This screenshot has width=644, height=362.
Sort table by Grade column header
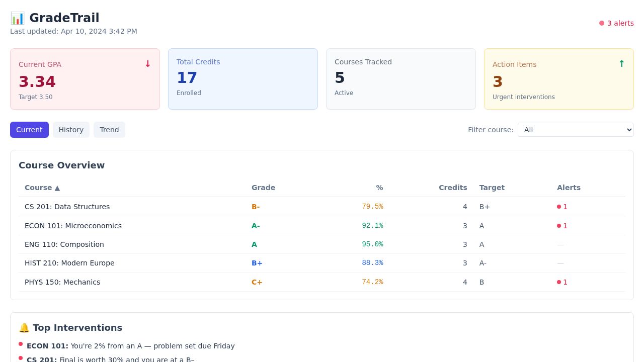[263, 188]
